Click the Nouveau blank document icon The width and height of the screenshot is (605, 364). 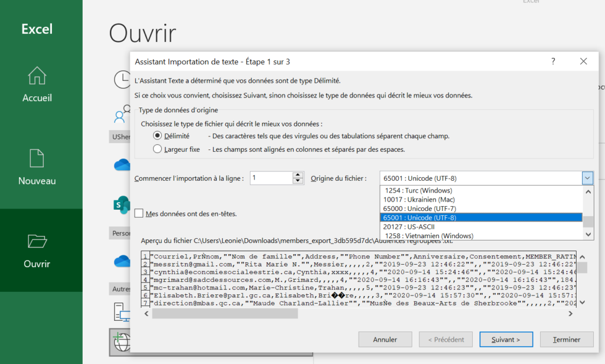(37, 158)
